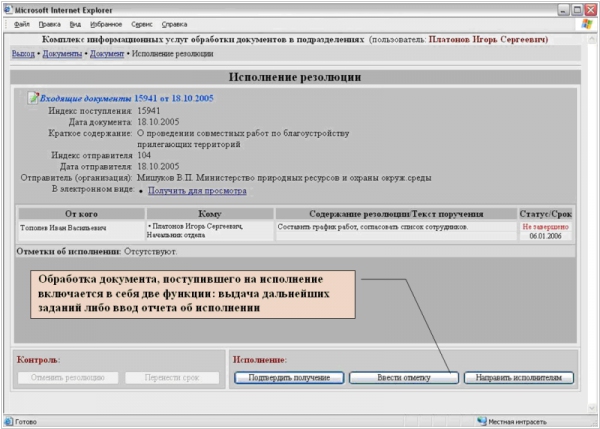Click the document icon beside Входящие документы

[33, 99]
